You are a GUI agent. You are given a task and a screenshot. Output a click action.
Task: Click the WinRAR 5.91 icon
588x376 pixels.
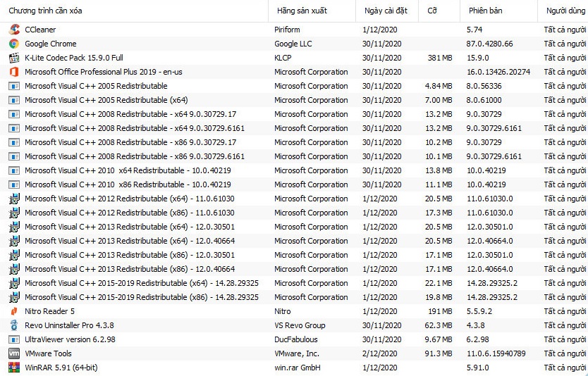click(14, 368)
